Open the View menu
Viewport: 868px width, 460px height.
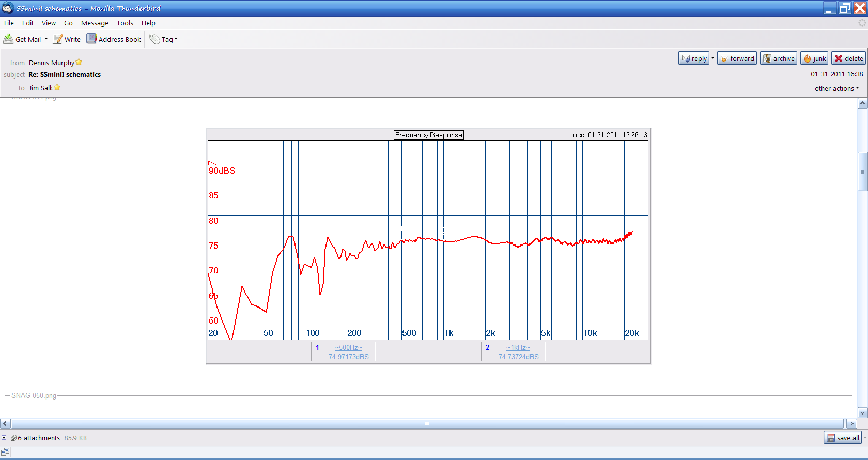[x=49, y=23]
